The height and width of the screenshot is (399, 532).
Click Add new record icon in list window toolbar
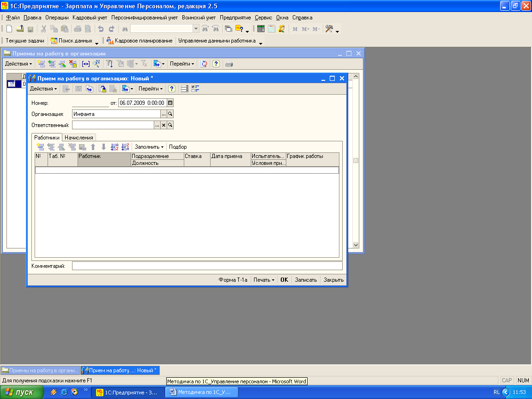tap(42, 64)
